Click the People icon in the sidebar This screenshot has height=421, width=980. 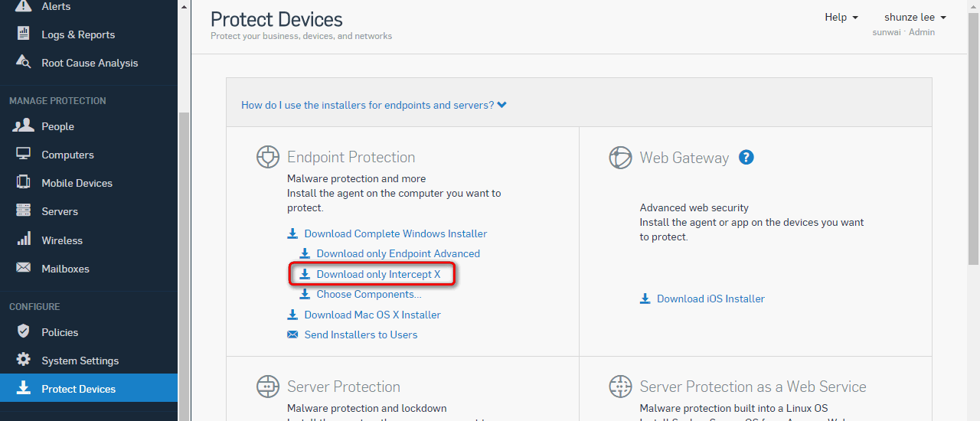(x=24, y=126)
